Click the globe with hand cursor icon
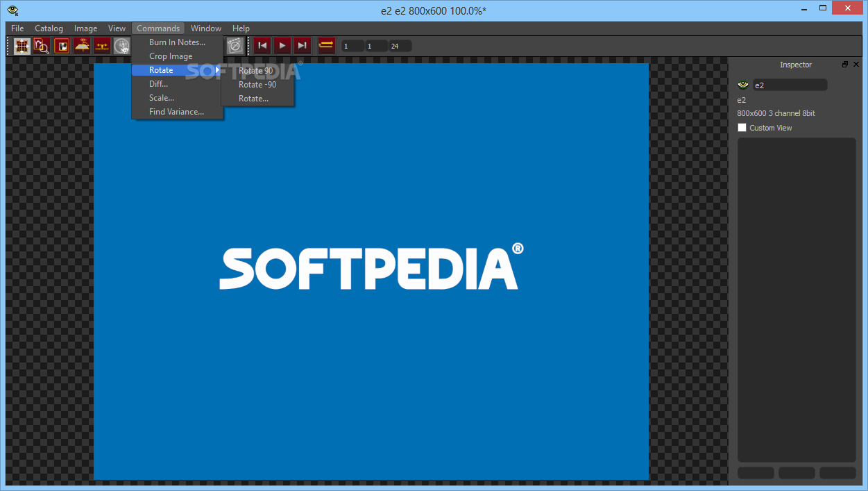Image resolution: width=868 pixels, height=491 pixels. click(x=122, y=47)
